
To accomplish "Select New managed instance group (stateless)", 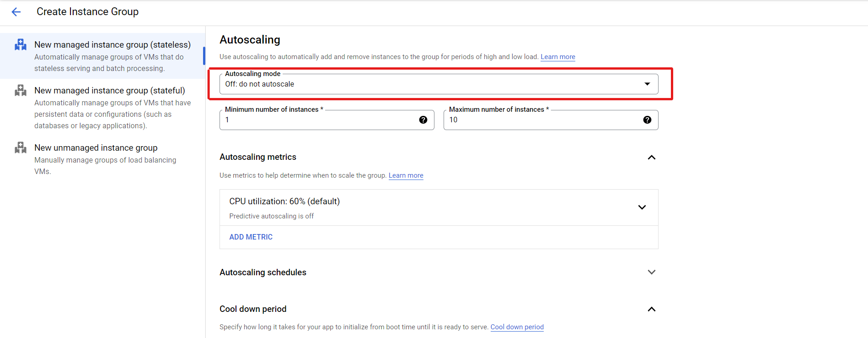I will [x=102, y=56].
